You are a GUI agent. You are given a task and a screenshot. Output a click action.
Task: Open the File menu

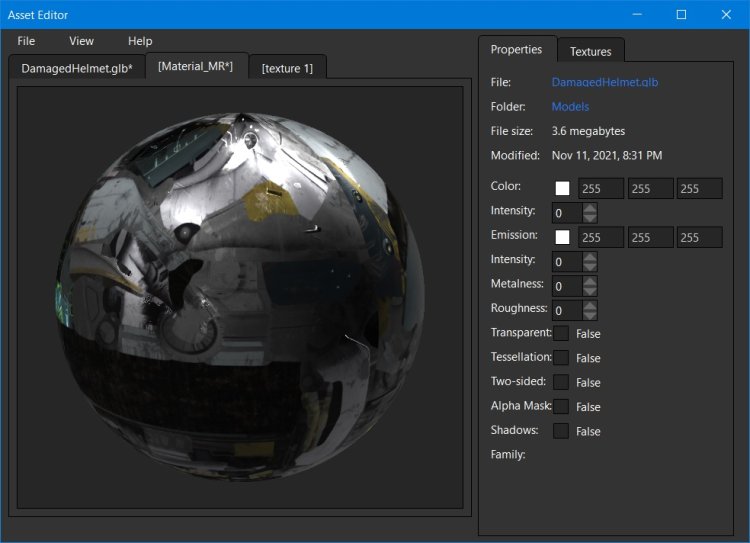[26, 41]
